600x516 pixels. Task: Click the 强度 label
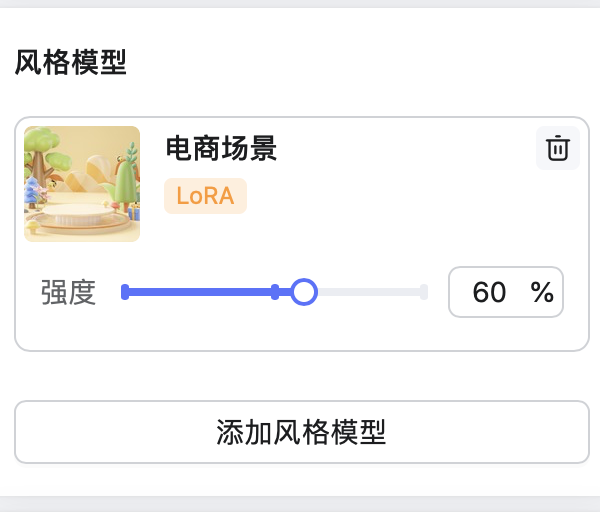pyautogui.click(x=68, y=292)
